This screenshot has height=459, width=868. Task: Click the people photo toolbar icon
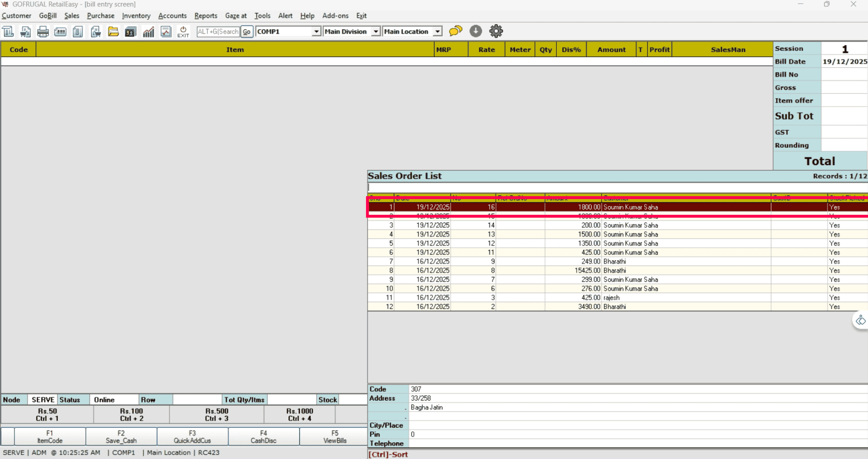(x=130, y=32)
